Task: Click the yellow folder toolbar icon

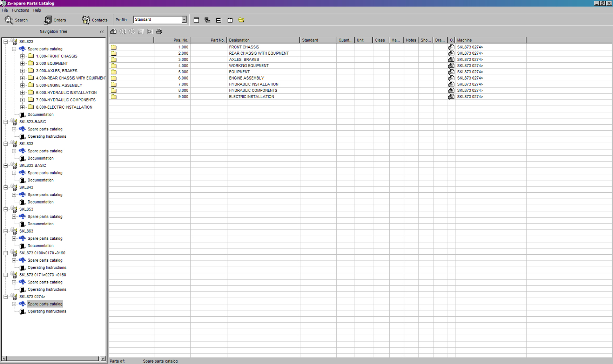Action: [x=241, y=20]
